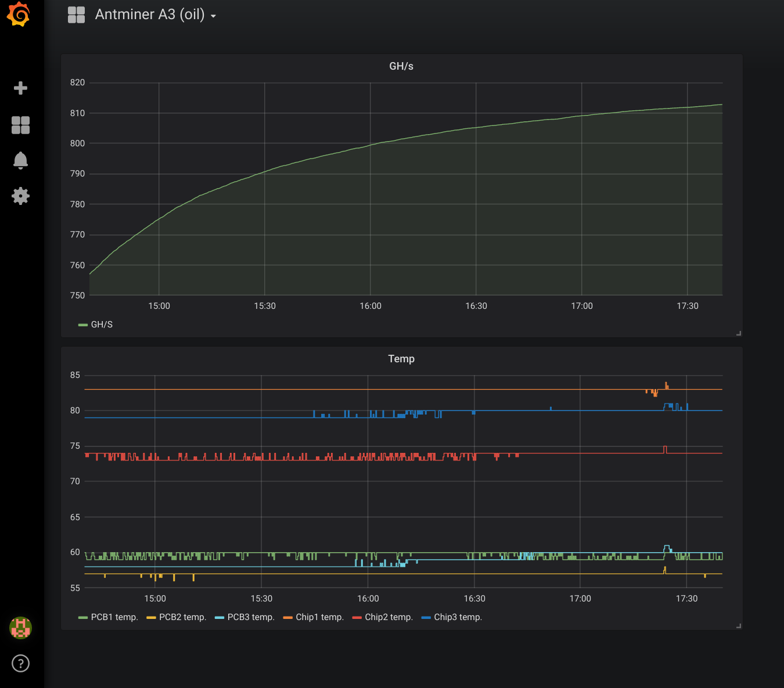
Task: Click the GH/S green color swatch
Action: (x=83, y=325)
